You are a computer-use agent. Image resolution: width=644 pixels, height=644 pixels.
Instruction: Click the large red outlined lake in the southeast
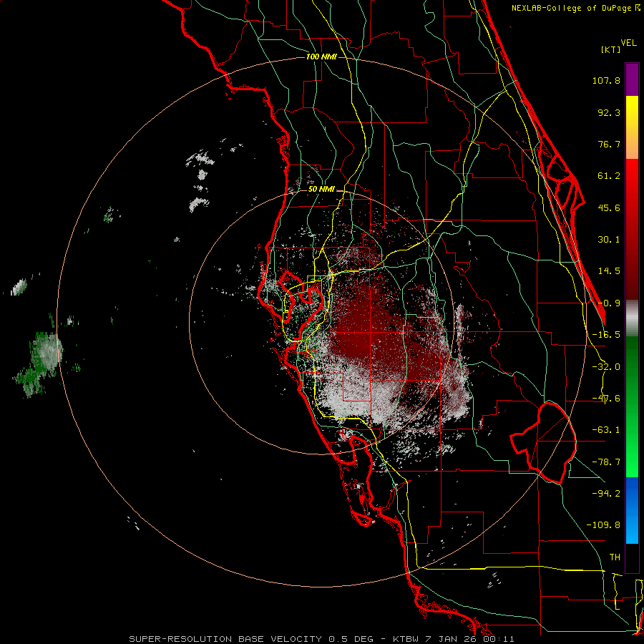[545, 443]
